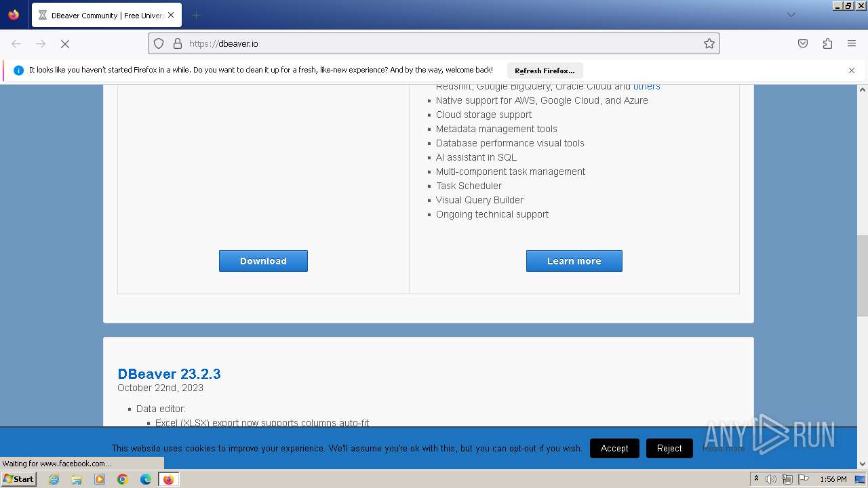Viewport: 868px width, 488px height.
Task: Open the Windows Start menu
Action: coord(18,479)
